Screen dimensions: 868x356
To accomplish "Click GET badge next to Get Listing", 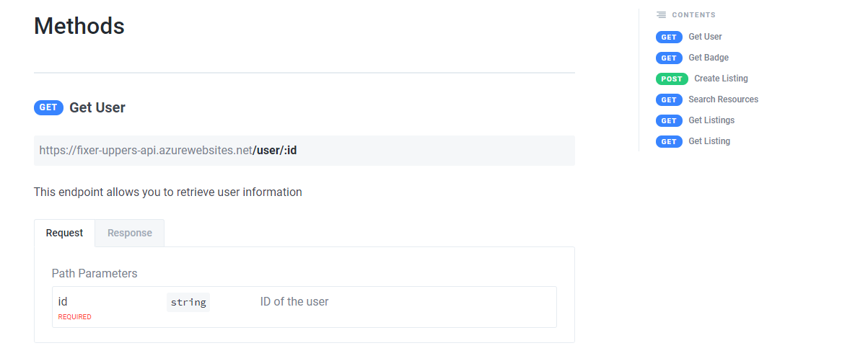I will (669, 141).
